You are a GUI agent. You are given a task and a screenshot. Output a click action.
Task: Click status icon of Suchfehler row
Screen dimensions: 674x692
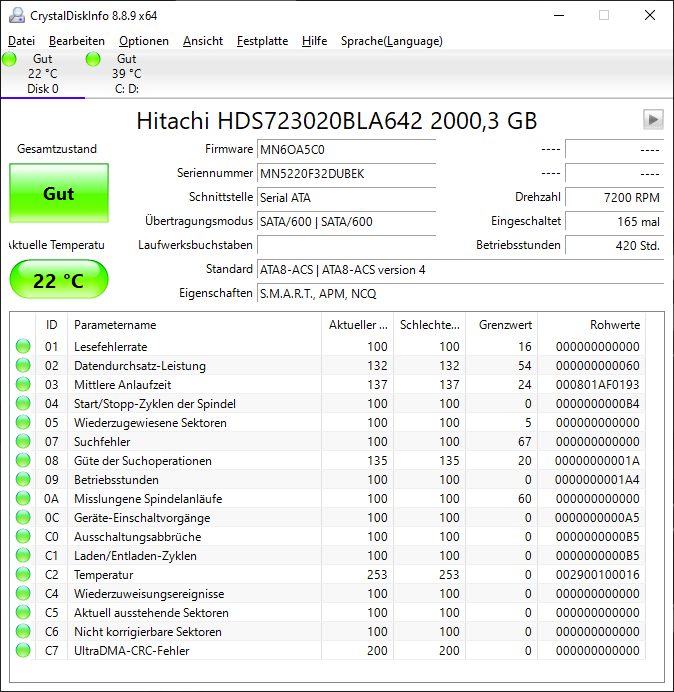pyautogui.click(x=23, y=441)
